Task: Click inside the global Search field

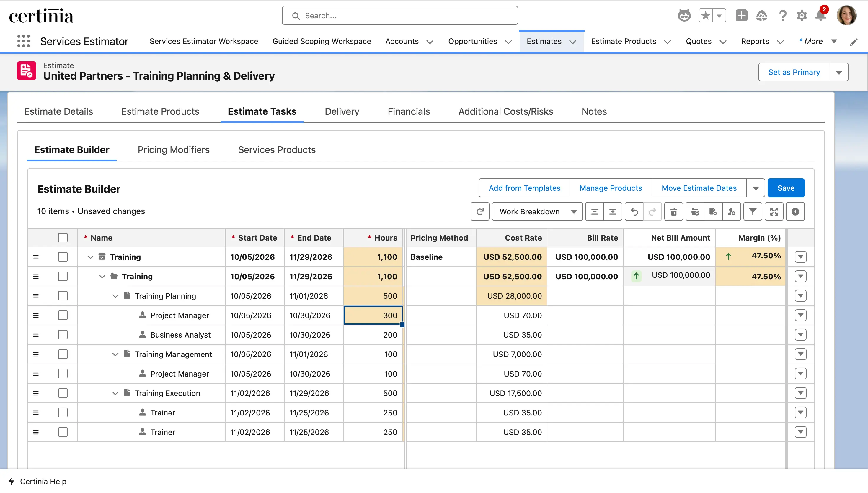Action: pos(399,15)
